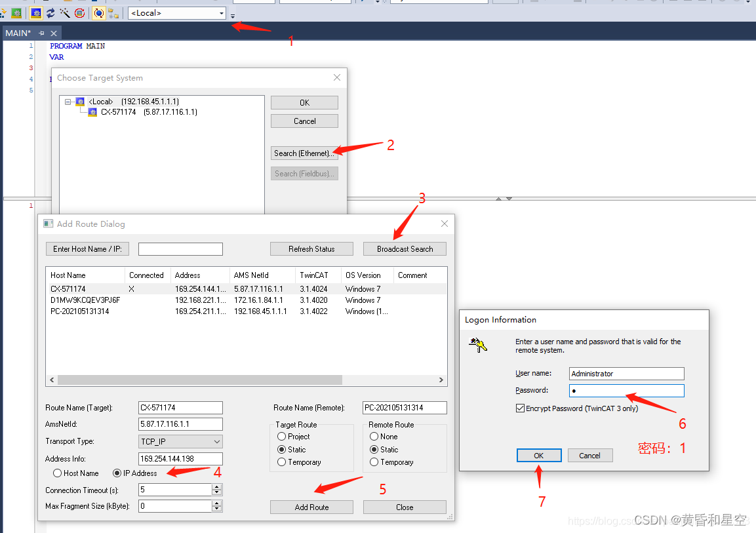The width and height of the screenshot is (756, 533).
Task: Click the Scan magic wand icon
Action: point(65,13)
